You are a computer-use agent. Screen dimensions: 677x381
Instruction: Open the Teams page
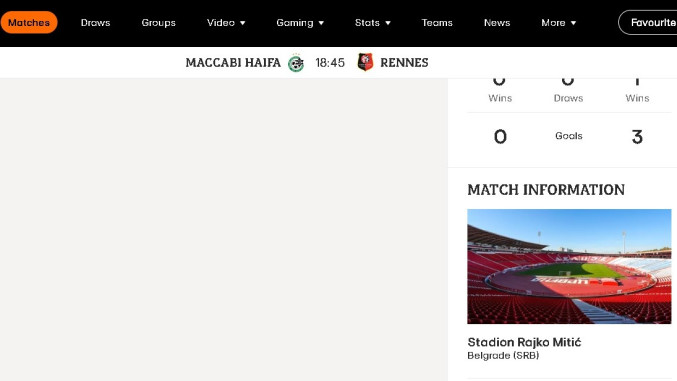coord(437,22)
